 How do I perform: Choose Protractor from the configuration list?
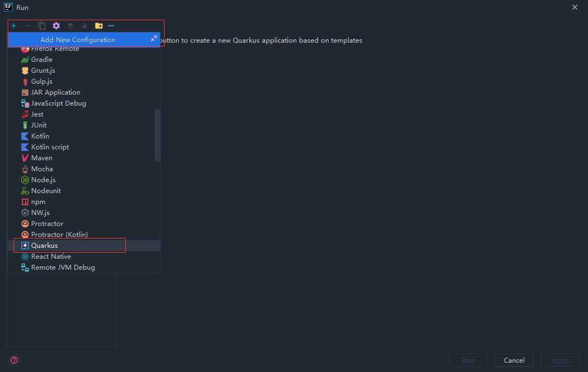(x=84, y=224)
